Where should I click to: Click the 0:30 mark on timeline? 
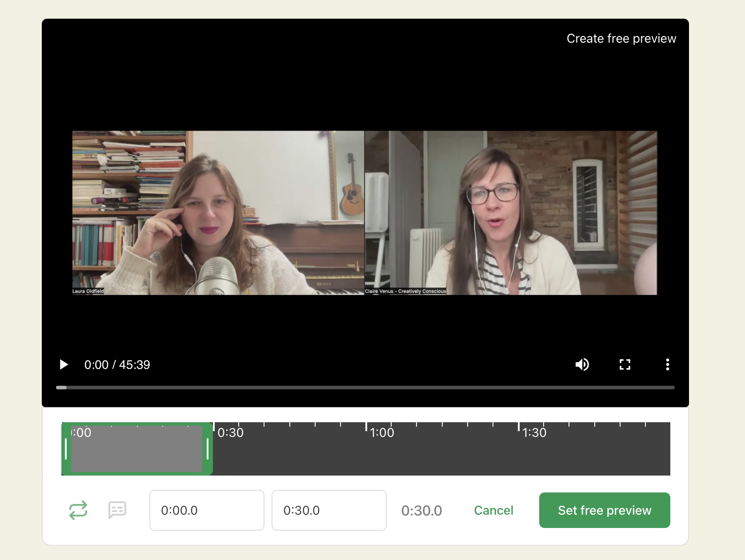tap(230, 432)
